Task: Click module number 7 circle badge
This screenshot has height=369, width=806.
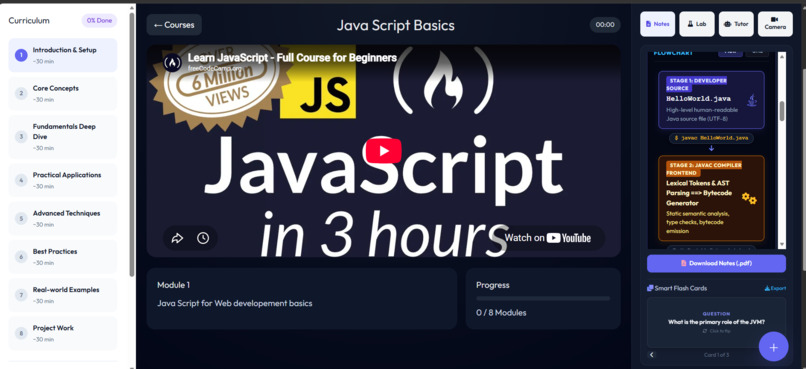Action: click(x=21, y=294)
